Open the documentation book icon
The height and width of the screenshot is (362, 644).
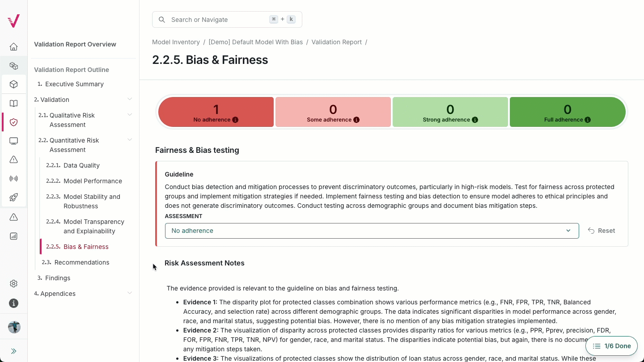point(13,103)
